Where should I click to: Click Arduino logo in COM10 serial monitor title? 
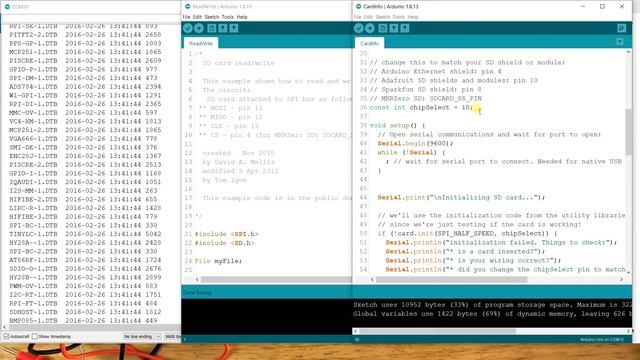[x=7, y=7]
